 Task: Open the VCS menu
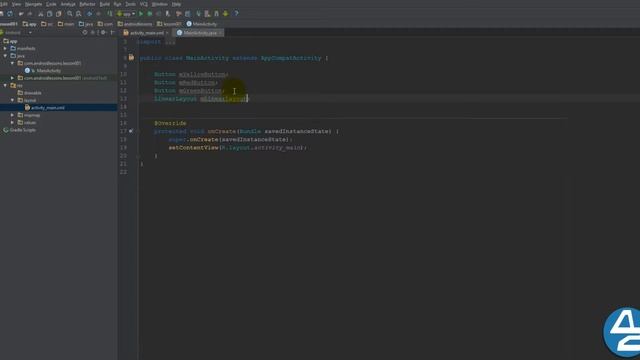[144, 4]
